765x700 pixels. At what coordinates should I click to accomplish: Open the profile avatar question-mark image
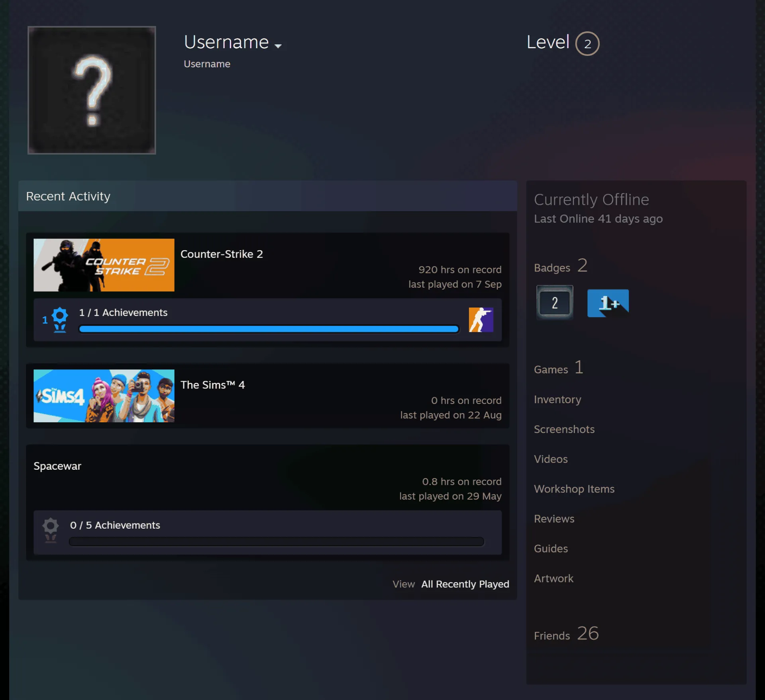tap(92, 90)
